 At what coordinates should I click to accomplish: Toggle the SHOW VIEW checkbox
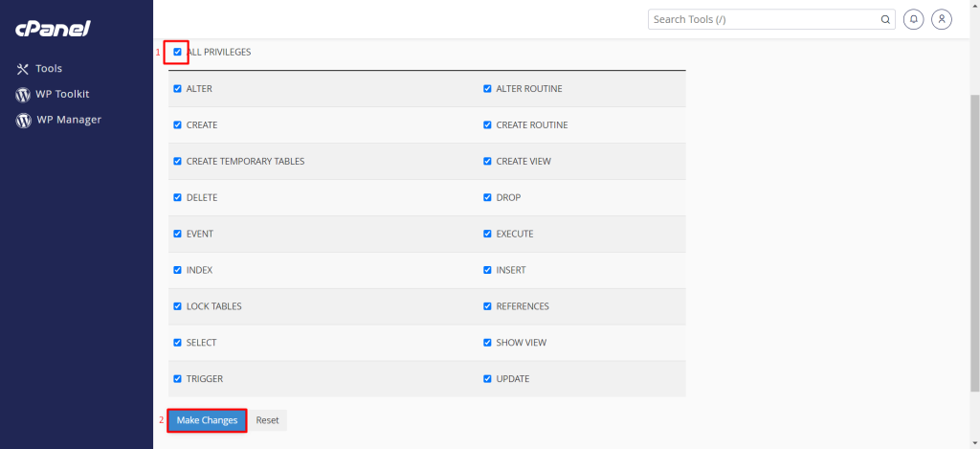point(487,343)
